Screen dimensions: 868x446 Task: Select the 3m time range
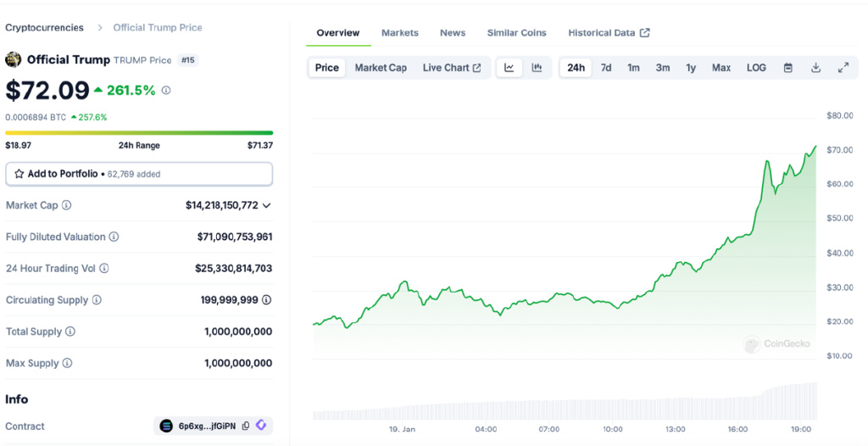click(x=663, y=68)
